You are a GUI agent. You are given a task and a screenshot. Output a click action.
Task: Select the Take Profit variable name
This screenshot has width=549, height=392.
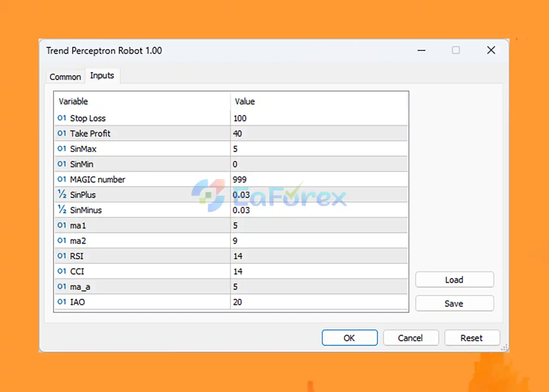point(90,133)
